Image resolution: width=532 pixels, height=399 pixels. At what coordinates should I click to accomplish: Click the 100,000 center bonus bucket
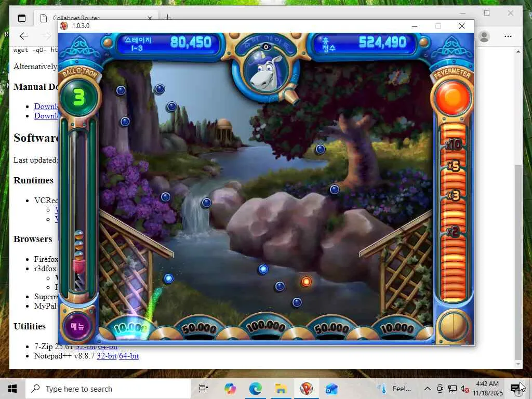(x=266, y=327)
